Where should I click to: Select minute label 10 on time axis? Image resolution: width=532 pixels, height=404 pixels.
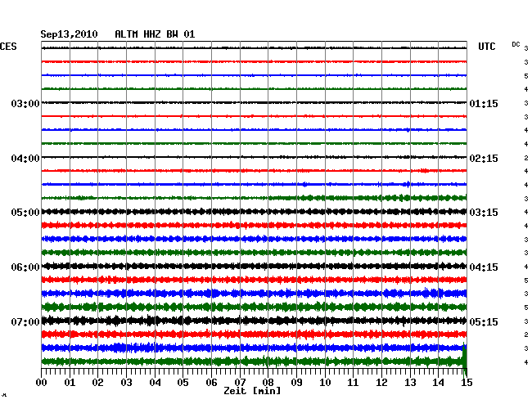click(x=325, y=382)
